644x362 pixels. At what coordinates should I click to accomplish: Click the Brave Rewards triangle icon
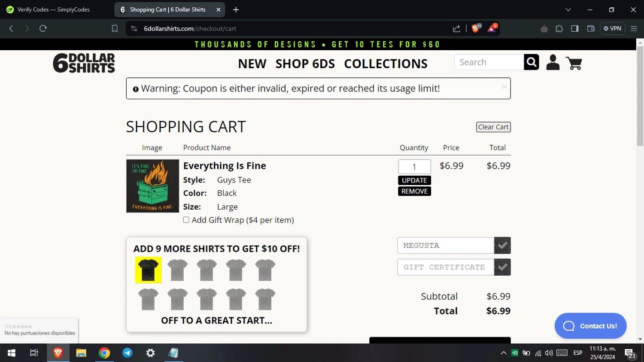[492, 28]
